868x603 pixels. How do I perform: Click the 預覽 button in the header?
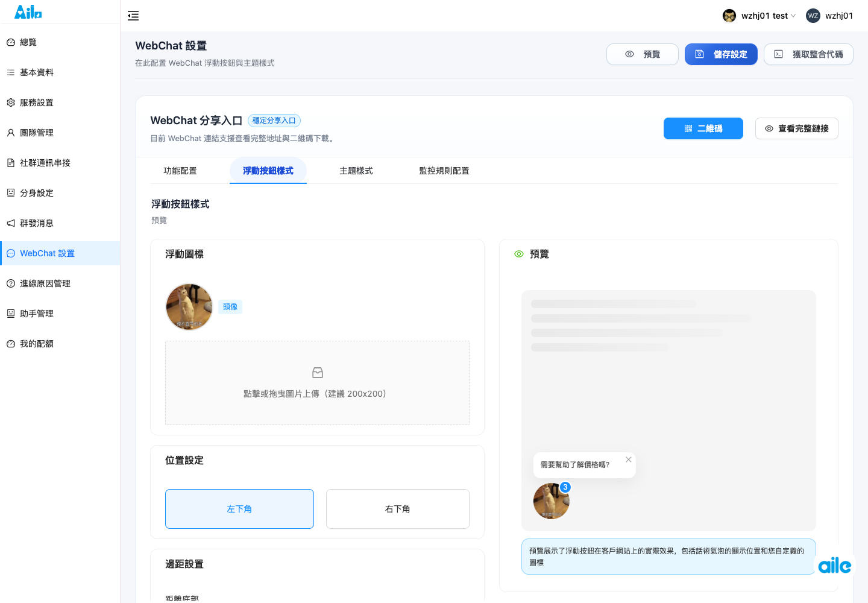point(643,54)
